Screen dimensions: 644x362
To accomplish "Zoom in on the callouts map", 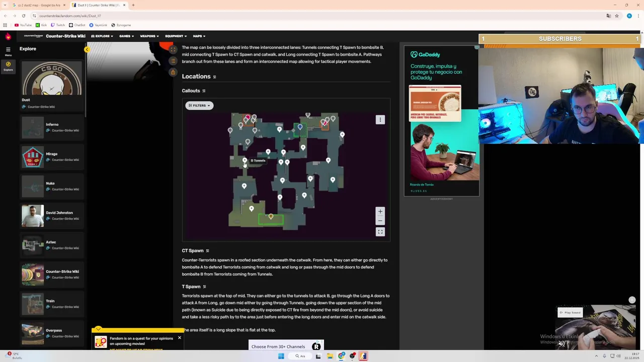I will point(380,212).
